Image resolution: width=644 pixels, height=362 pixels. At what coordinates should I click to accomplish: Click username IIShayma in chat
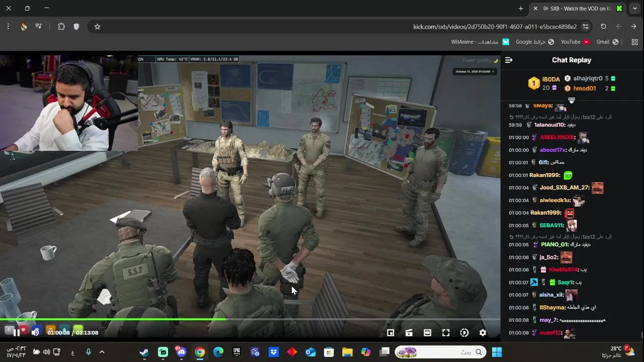552,307
